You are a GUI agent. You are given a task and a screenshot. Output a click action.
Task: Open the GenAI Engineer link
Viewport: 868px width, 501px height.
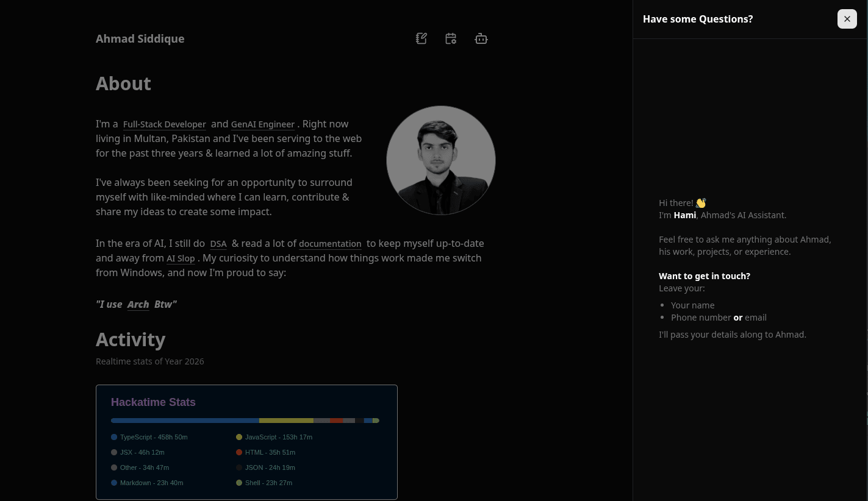[263, 124]
